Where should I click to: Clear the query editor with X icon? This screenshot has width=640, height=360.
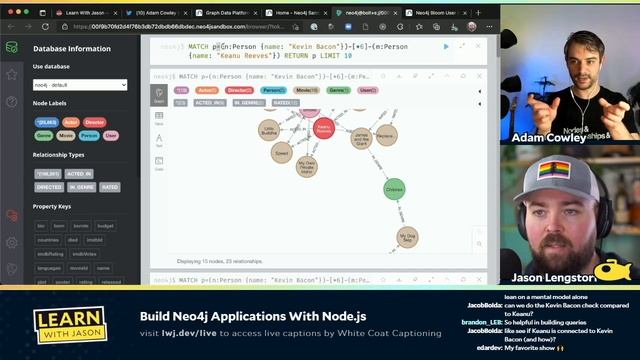point(478,46)
